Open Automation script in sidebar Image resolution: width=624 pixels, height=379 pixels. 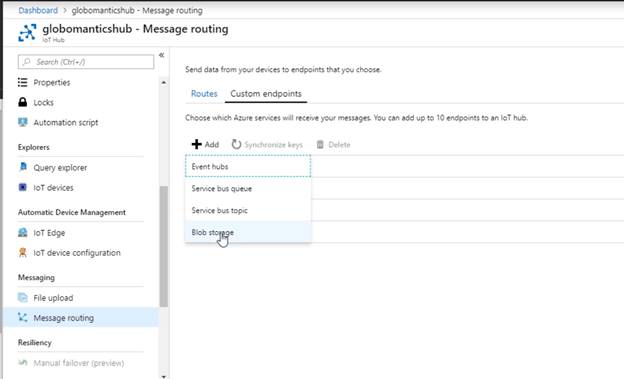[66, 122]
